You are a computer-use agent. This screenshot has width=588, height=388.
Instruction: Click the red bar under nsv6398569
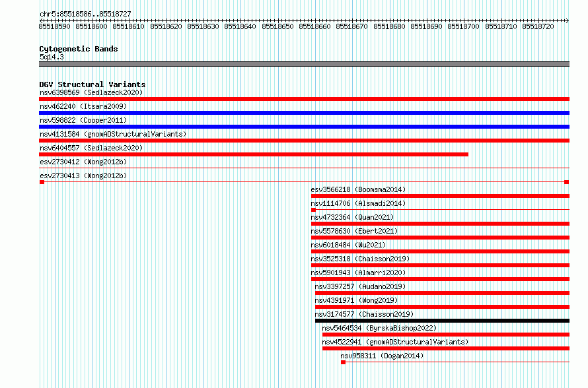pos(304,99)
